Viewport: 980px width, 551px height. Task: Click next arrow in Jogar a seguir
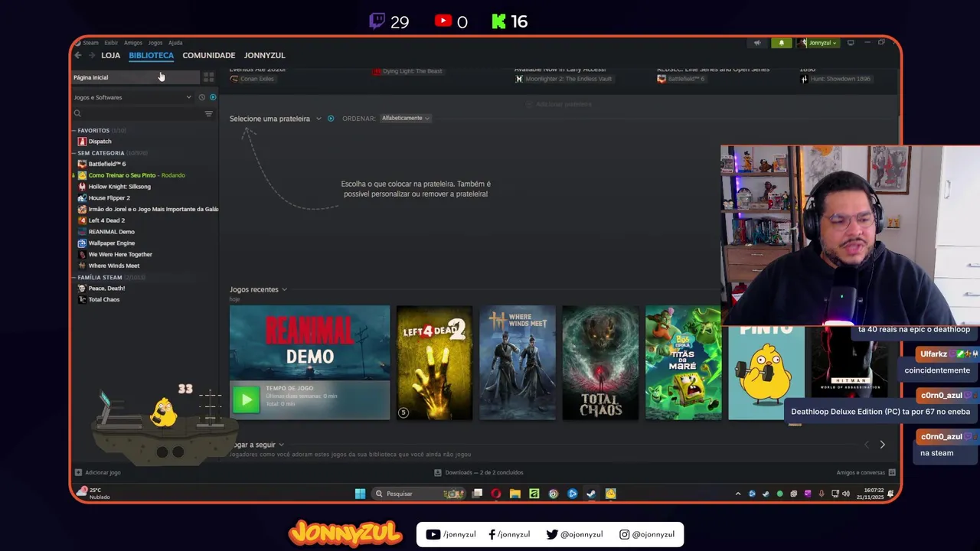click(x=882, y=445)
